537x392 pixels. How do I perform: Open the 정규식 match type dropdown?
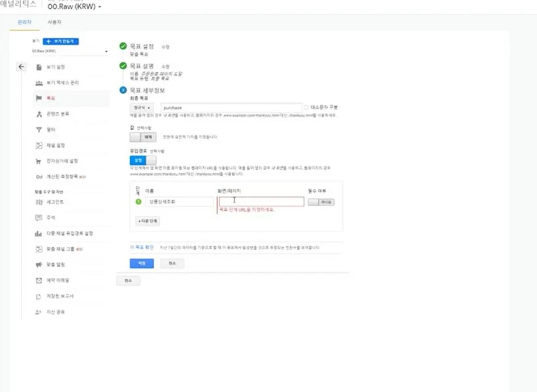point(143,107)
